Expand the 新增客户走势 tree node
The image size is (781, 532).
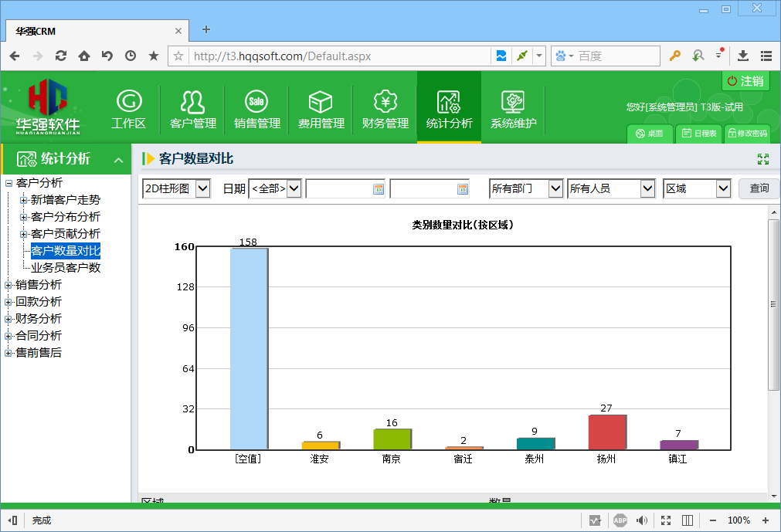click(x=23, y=200)
